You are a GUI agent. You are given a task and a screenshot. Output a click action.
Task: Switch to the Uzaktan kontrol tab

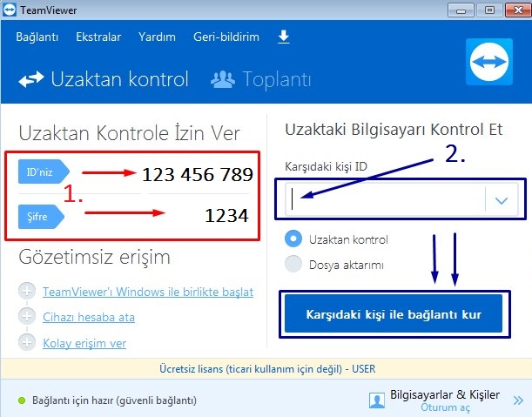[104, 79]
